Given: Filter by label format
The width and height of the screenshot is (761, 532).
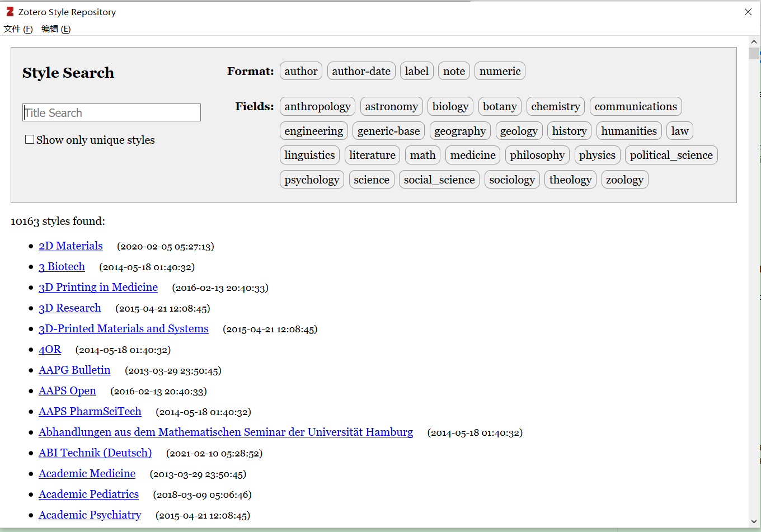Looking at the screenshot, I should [x=417, y=71].
